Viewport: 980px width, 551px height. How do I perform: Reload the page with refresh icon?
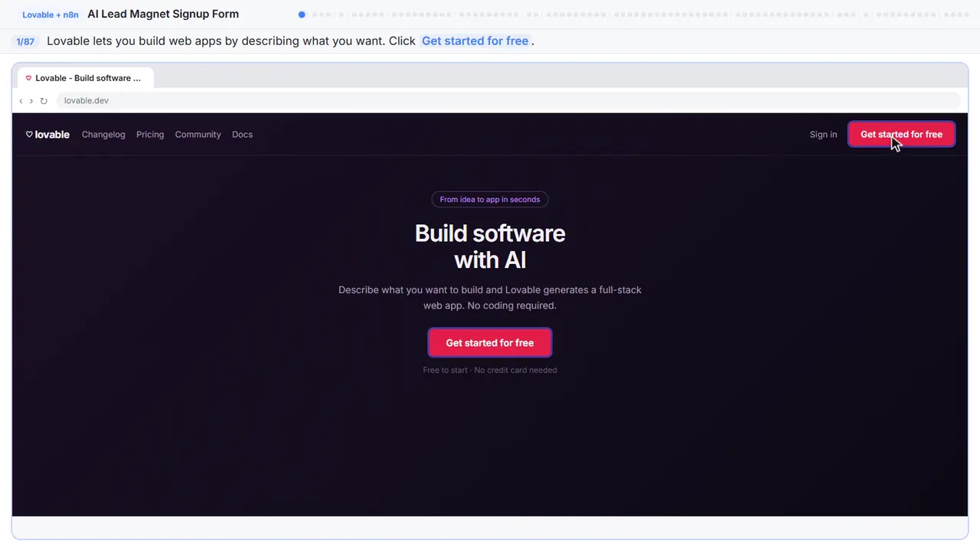click(x=44, y=101)
